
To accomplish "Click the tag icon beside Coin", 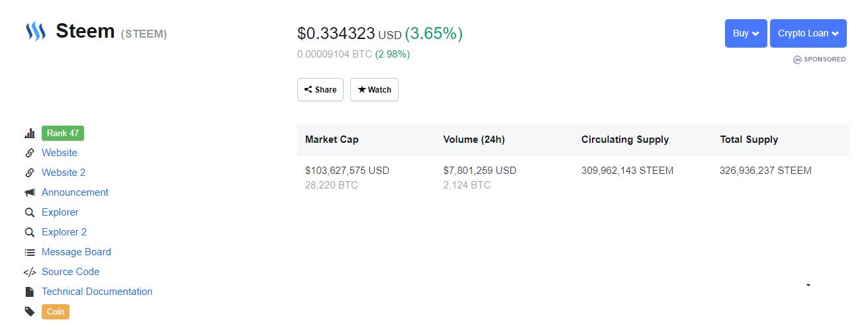I will pyautogui.click(x=29, y=311).
